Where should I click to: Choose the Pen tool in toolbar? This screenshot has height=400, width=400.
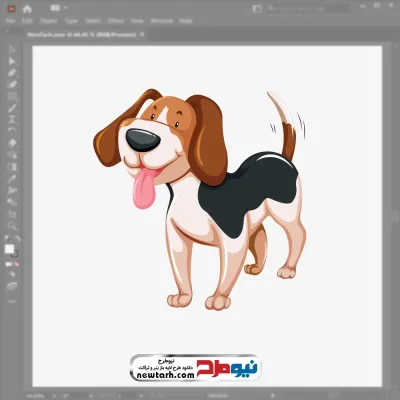[x=12, y=73]
